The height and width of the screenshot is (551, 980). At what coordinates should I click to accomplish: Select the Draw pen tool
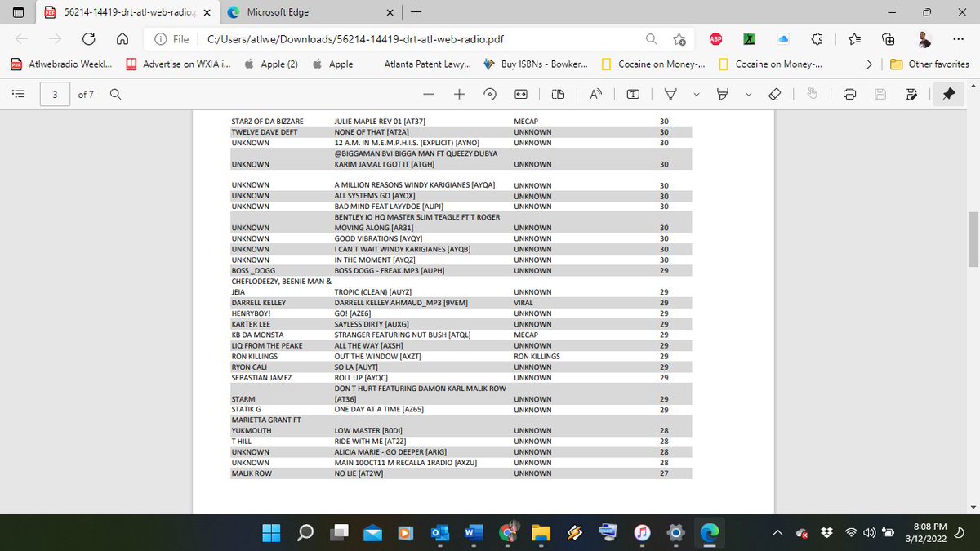pyautogui.click(x=670, y=95)
